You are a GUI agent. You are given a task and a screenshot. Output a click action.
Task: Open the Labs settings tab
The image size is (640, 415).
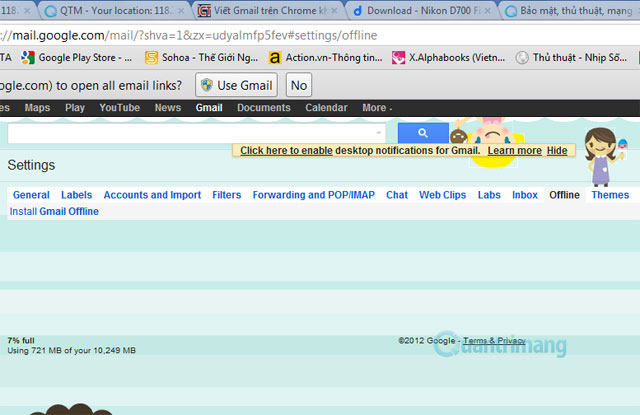489,195
